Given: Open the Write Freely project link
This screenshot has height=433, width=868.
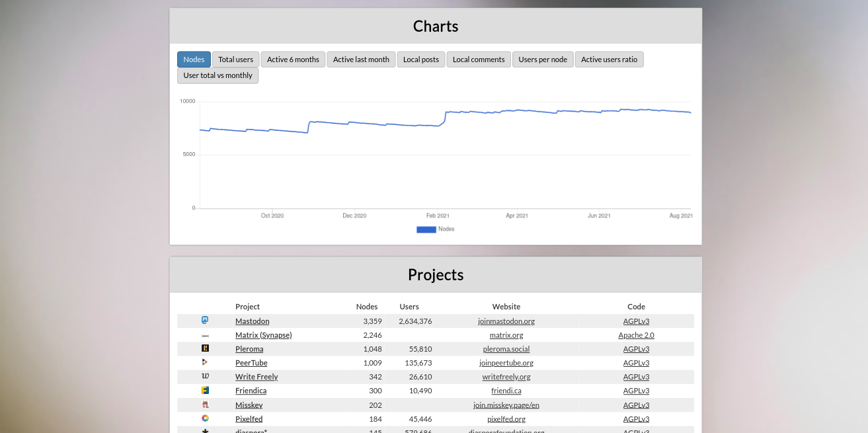Looking at the screenshot, I should [x=256, y=377].
